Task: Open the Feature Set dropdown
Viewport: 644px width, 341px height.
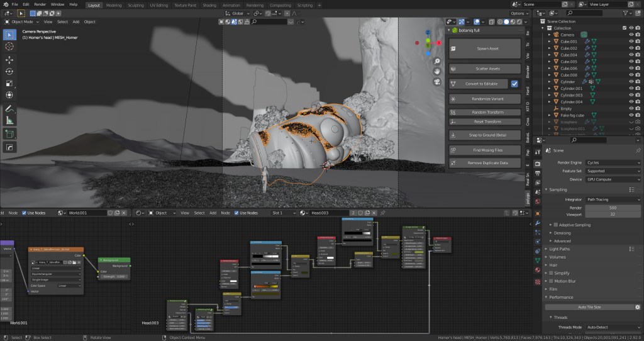Action: tap(613, 171)
